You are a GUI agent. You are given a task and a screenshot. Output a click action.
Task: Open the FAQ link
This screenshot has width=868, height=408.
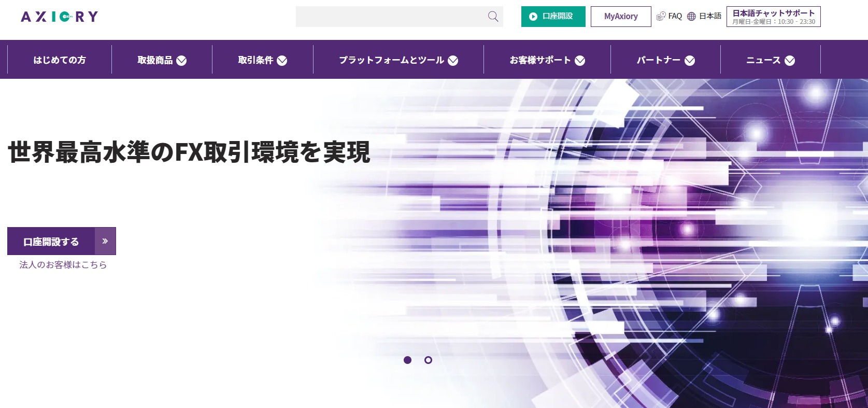click(x=675, y=17)
